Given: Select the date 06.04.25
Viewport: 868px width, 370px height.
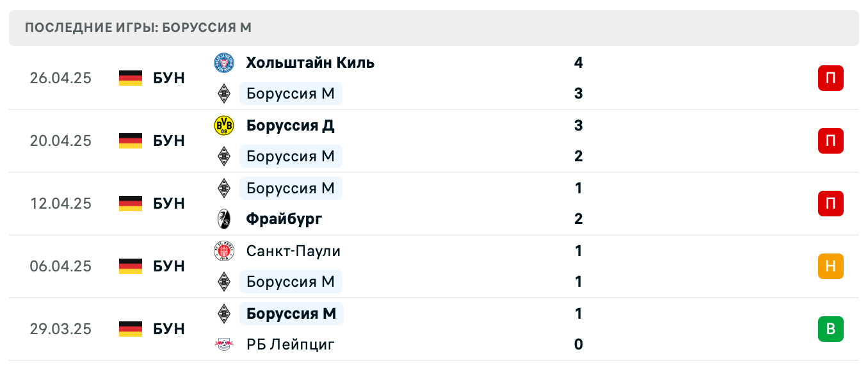Looking at the screenshot, I should [x=61, y=266].
